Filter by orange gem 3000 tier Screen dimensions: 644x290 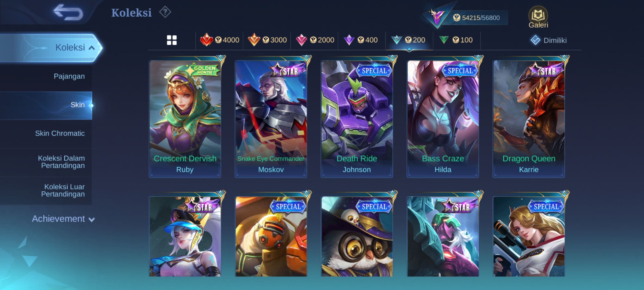tap(267, 40)
